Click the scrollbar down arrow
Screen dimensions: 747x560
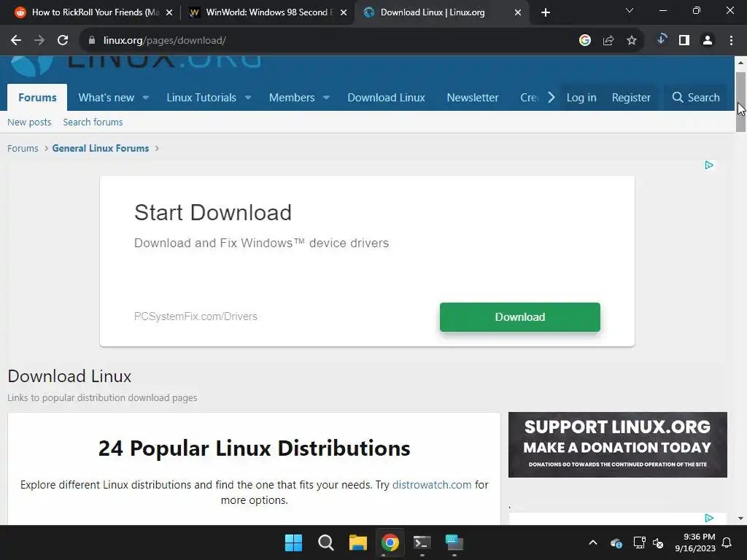pyautogui.click(x=740, y=518)
